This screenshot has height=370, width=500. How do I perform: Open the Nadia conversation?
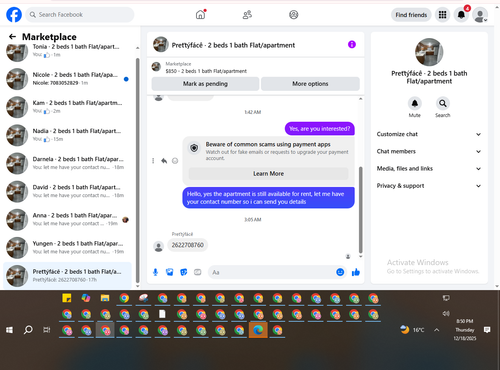coord(68,135)
